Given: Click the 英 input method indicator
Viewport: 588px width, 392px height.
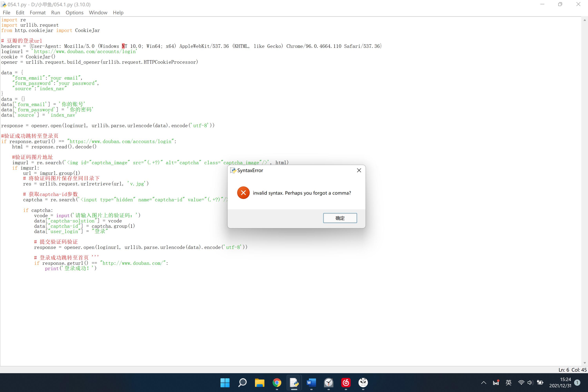Looking at the screenshot, I should 508,383.
